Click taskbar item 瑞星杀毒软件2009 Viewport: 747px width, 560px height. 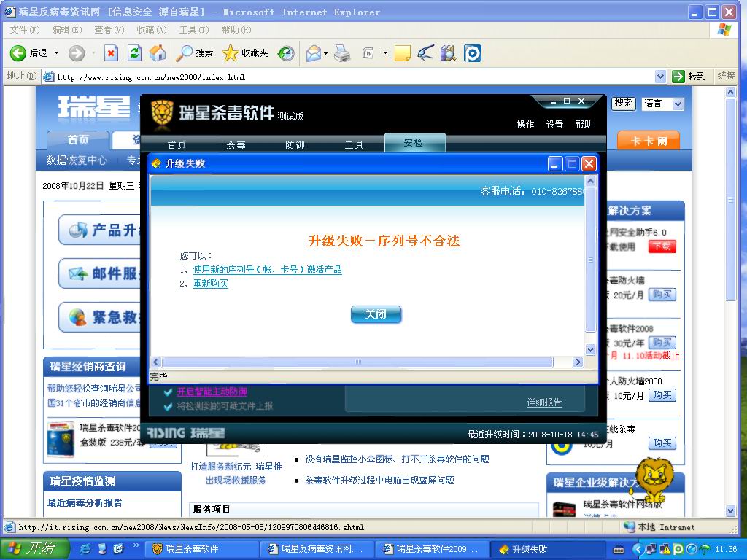433,549
